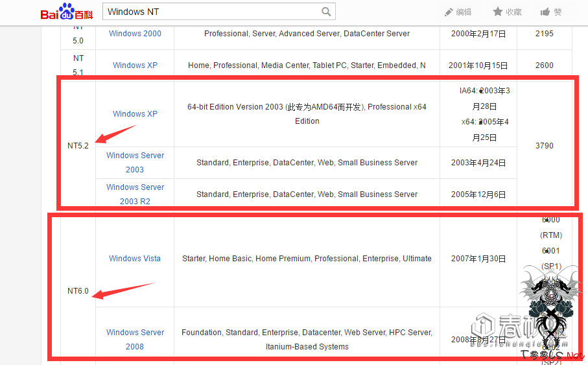Image resolution: width=588 pixels, height=365 pixels.
Task: Open the Windows Server 2008 link
Action: [135, 340]
